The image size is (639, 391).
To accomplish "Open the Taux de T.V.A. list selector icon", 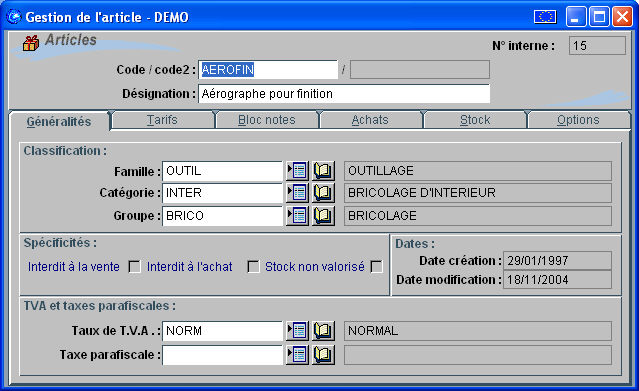I will pos(297,331).
